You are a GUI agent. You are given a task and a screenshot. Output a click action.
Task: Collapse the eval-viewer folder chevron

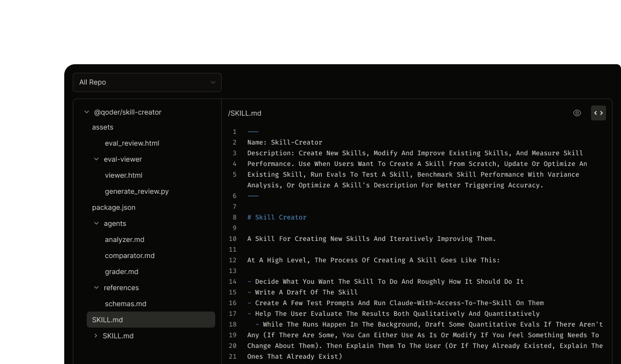point(96,159)
